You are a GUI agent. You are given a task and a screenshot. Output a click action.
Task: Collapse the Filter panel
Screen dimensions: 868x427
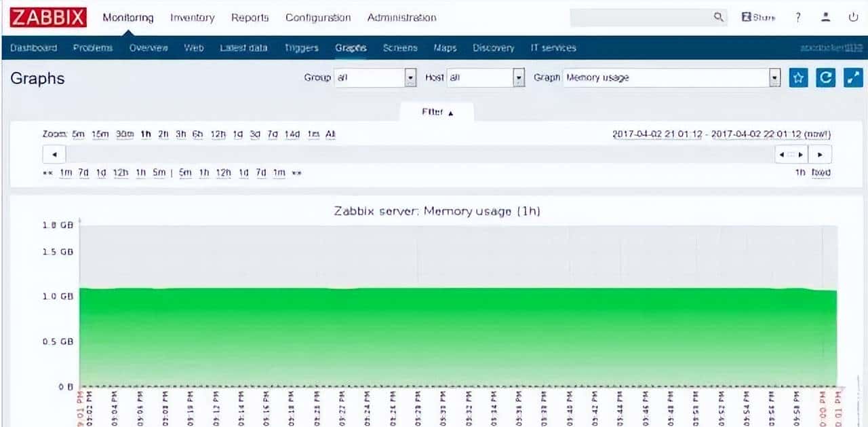click(x=437, y=112)
